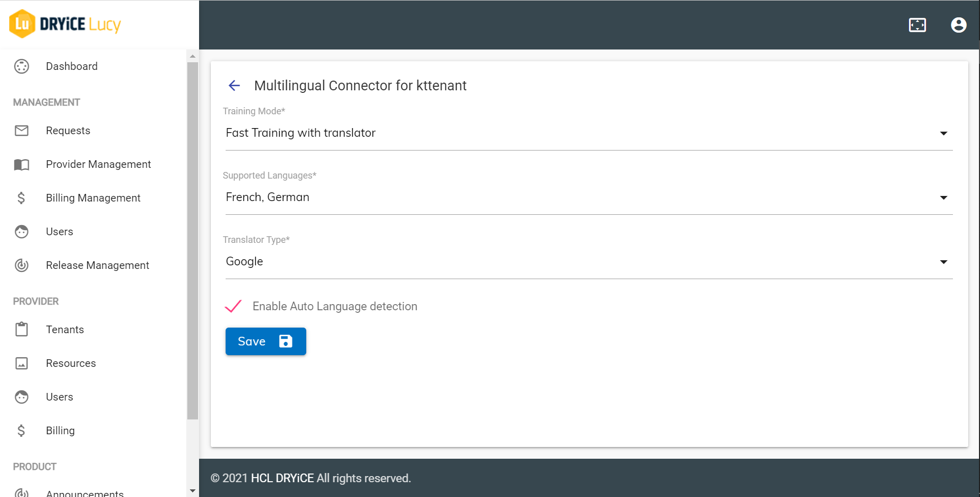Open the Translator Type dropdown
Viewport: 980px width, 497px height.
tap(943, 262)
